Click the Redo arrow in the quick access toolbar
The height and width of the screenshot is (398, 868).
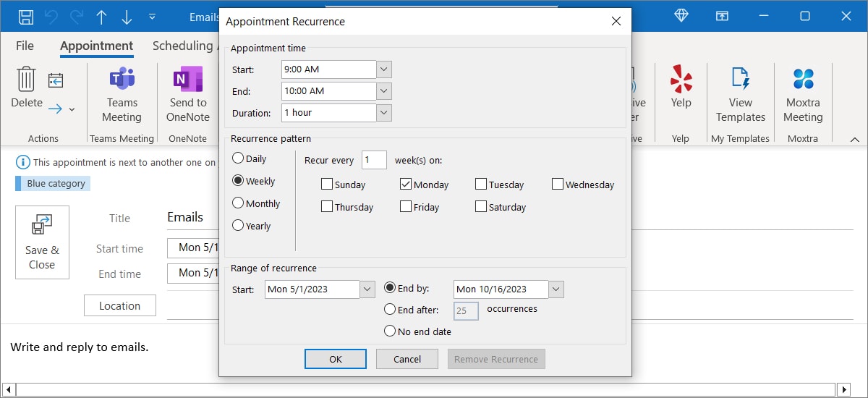(76, 16)
